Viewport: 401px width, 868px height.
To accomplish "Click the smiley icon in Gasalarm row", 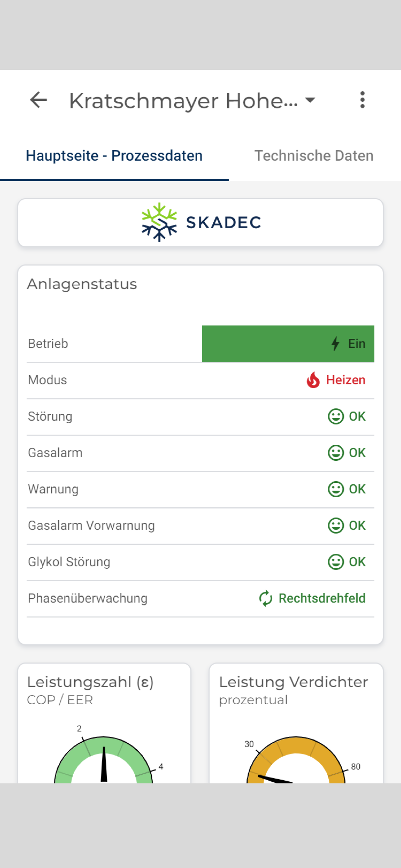I will point(336,452).
